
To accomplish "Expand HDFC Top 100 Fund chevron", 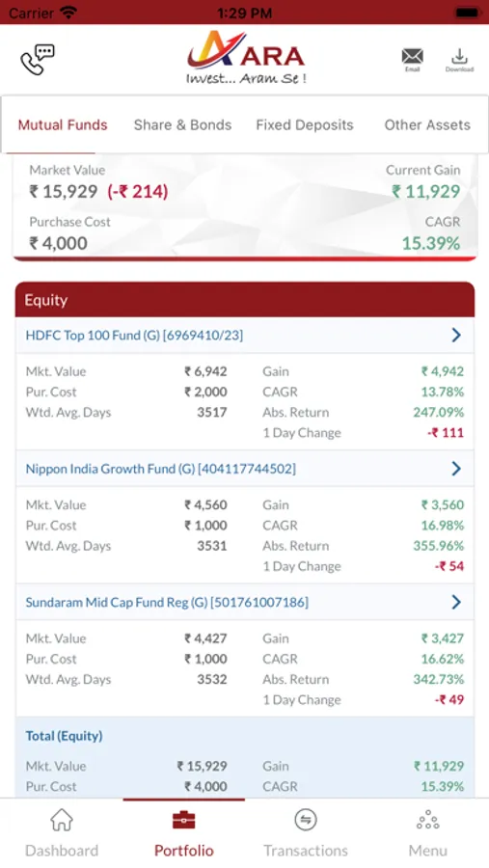I will click(456, 335).
